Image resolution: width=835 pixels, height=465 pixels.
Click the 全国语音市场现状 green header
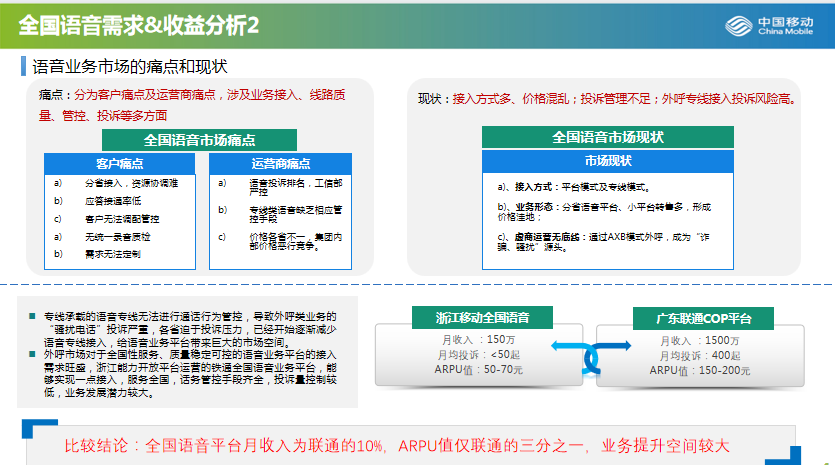coord(608,137)
